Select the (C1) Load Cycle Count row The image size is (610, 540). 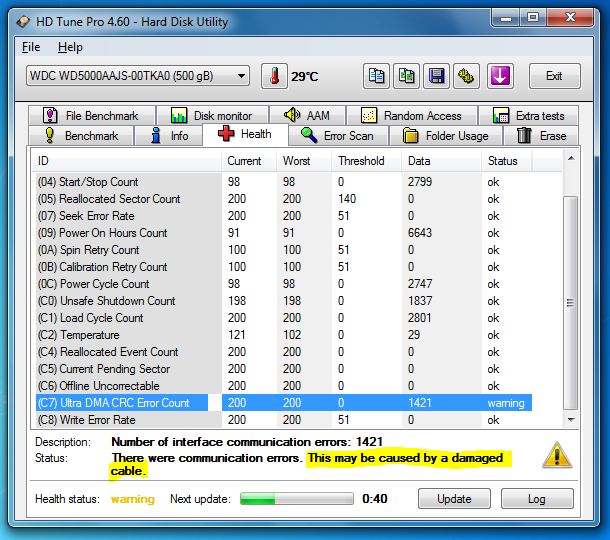282,318
